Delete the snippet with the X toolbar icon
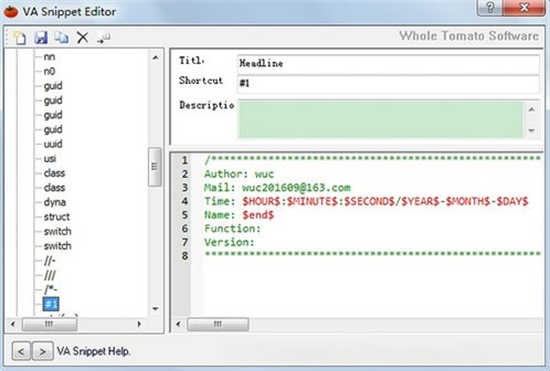Screen dimensions: 550x371 [82, 37]
